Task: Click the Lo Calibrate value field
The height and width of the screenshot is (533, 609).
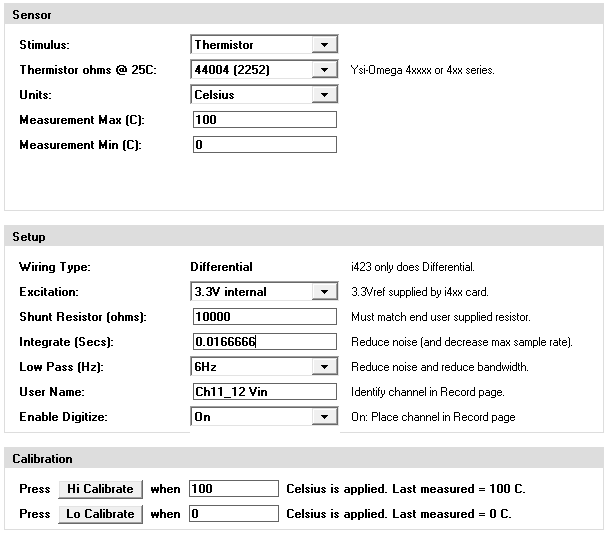Action: pyautogui.click(x=232, y=514)
